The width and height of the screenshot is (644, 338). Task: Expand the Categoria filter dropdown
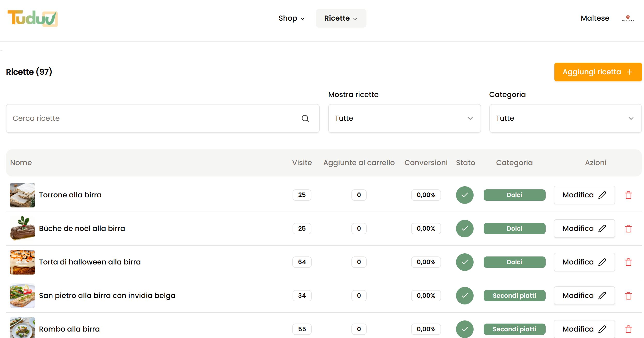click(565, 118)
